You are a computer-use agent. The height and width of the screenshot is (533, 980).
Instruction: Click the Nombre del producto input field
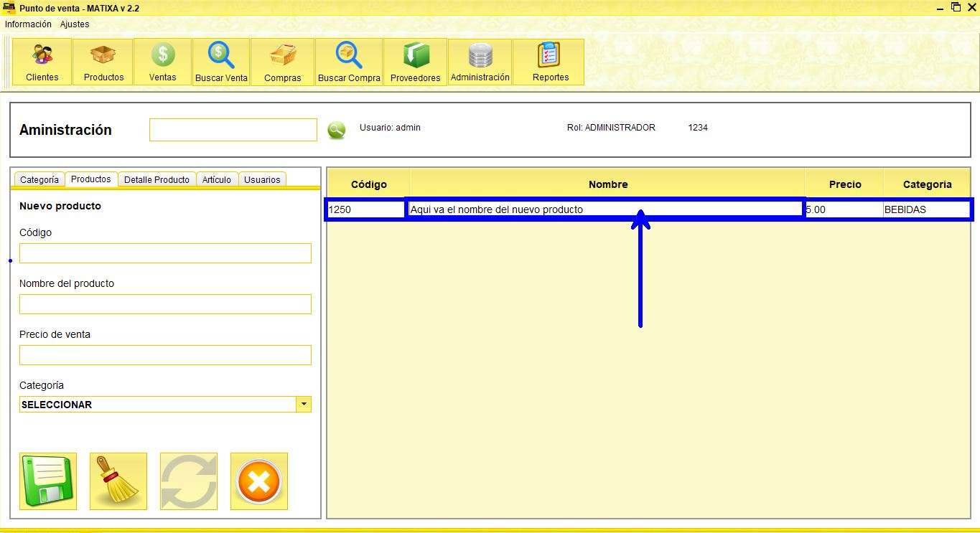[x=165, y=303]
